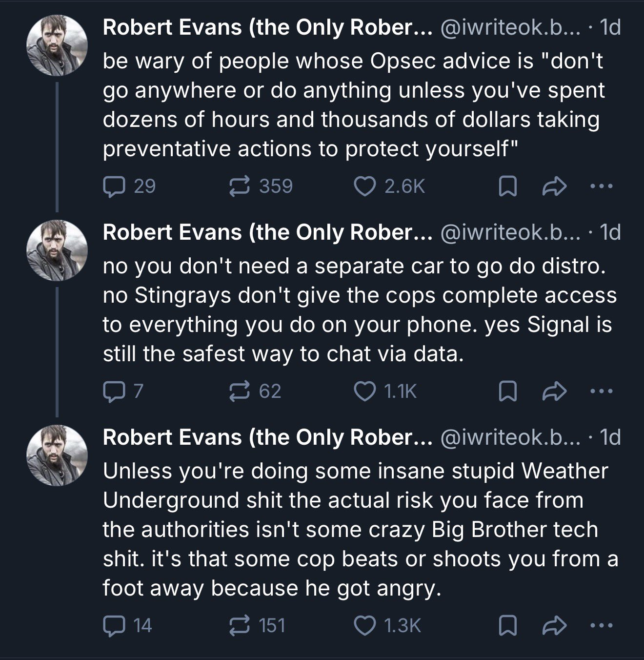The image size is (644, 660).
Task: Repost the Weather Underground post
Action: (x=240, y=626)
